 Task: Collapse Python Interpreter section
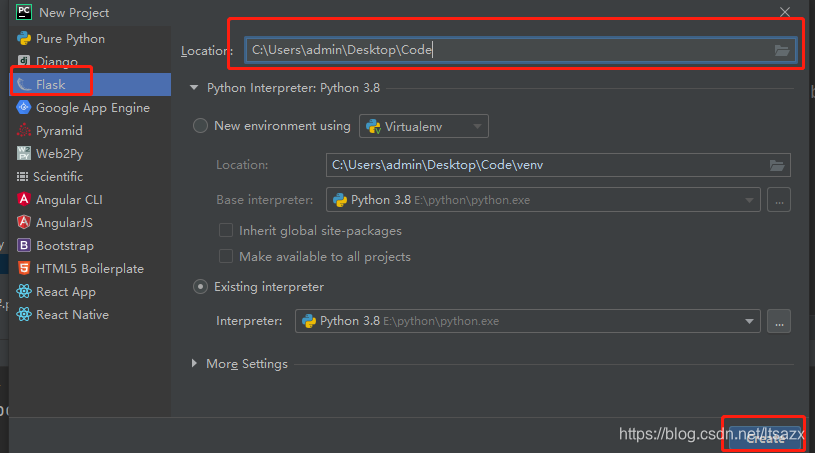(x=194, y=88)
